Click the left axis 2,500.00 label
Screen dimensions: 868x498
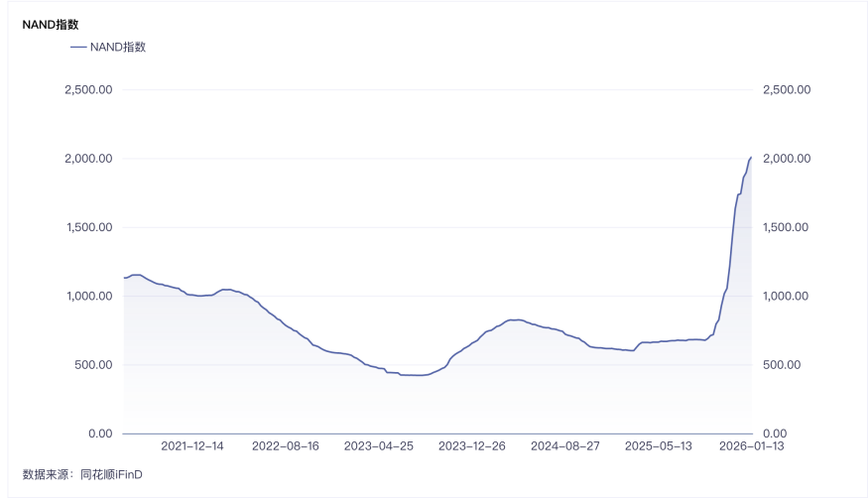[x=88, y=90]
